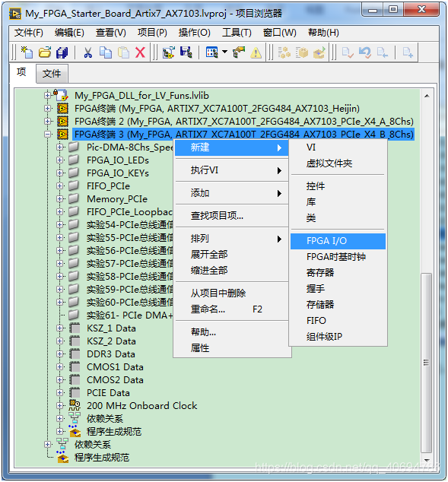
Task: Click the Save All floppy toolbar icon
Action: pos(62,52)
